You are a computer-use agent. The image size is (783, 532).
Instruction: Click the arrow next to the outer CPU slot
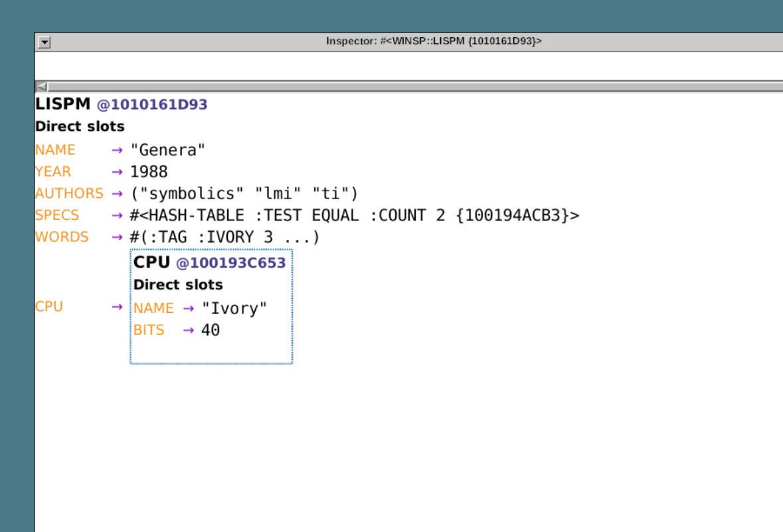tap(117, 307)
